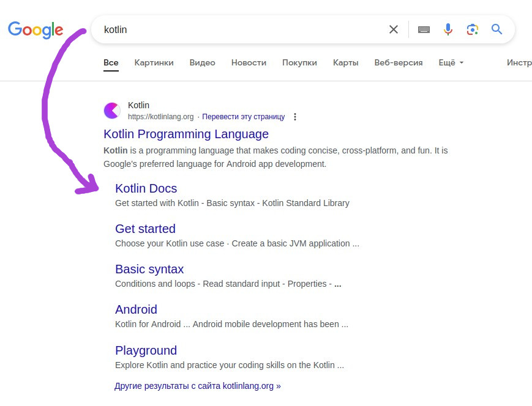Open the Basic syntax sitelink
The height and width of the screenshot is (406, 532).
point(149,269)
